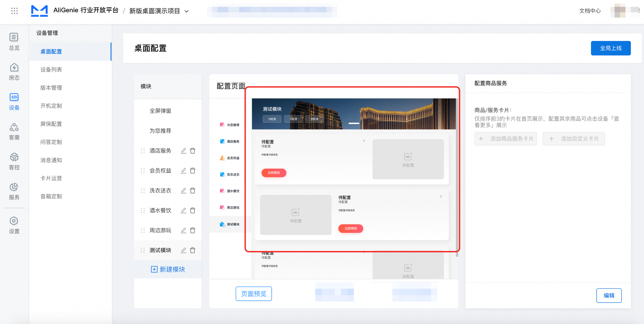Select 酒店服务 in preview navigation

pos(230,141)
